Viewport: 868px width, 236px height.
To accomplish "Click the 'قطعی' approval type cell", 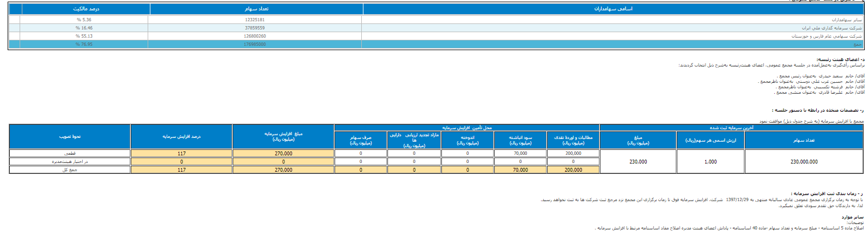I will 70,154.
